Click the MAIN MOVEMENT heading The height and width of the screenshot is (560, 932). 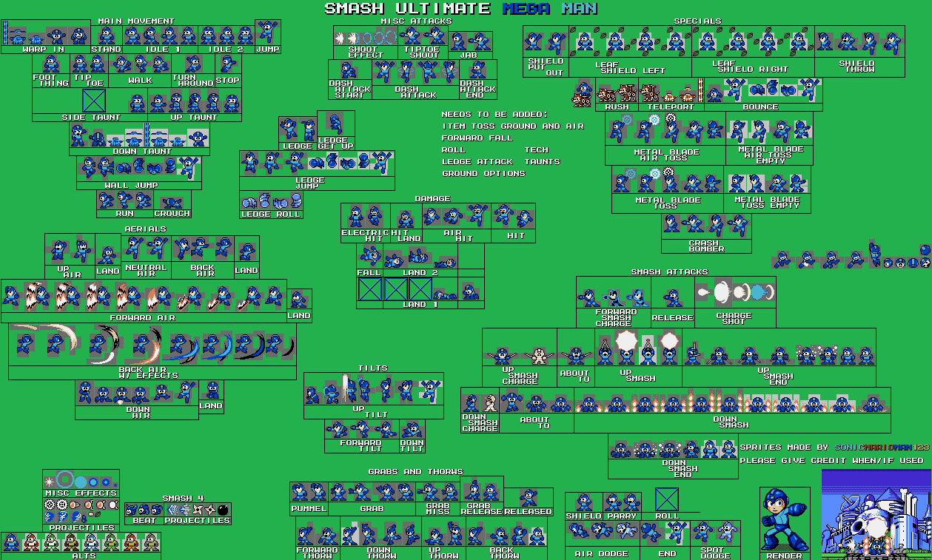[136, 21]
